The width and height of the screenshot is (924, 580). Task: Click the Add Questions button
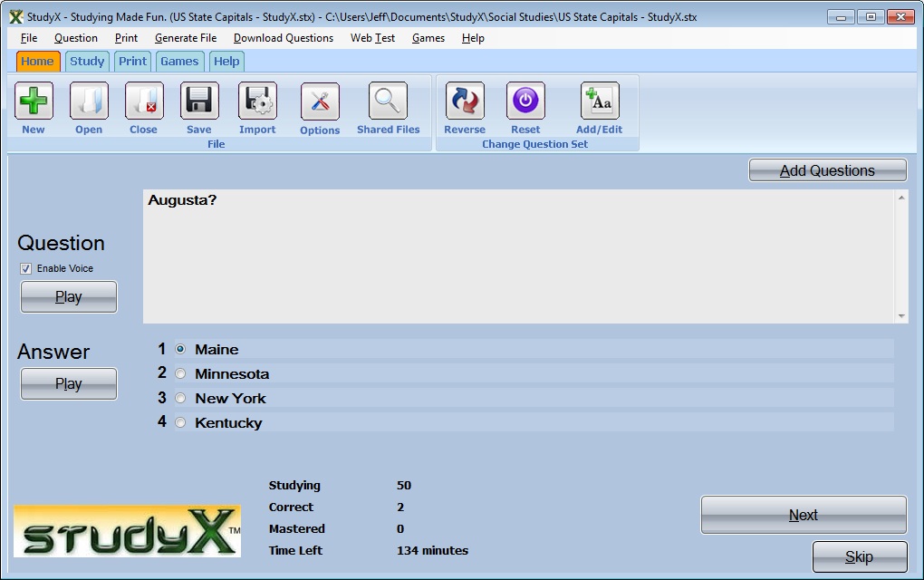(x=826, y=170)
